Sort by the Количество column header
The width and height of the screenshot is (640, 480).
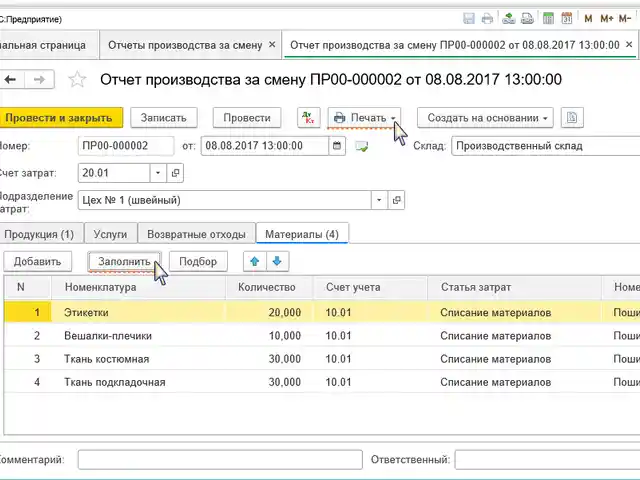269,287
